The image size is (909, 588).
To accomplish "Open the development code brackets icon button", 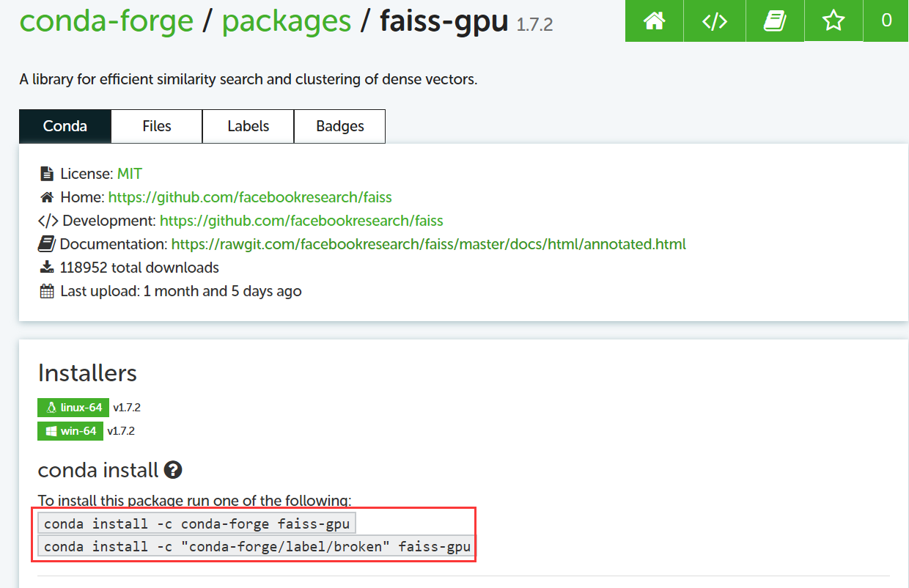I will point(715,21).
